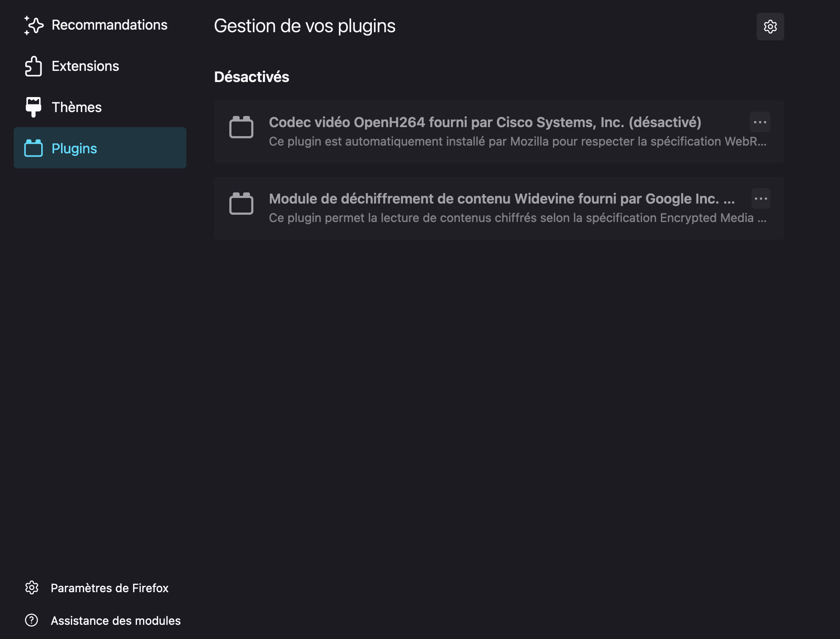Click the Extensions puzzle piece icon
This screenshot has width=840, height=639.
(x=33, y=66)
